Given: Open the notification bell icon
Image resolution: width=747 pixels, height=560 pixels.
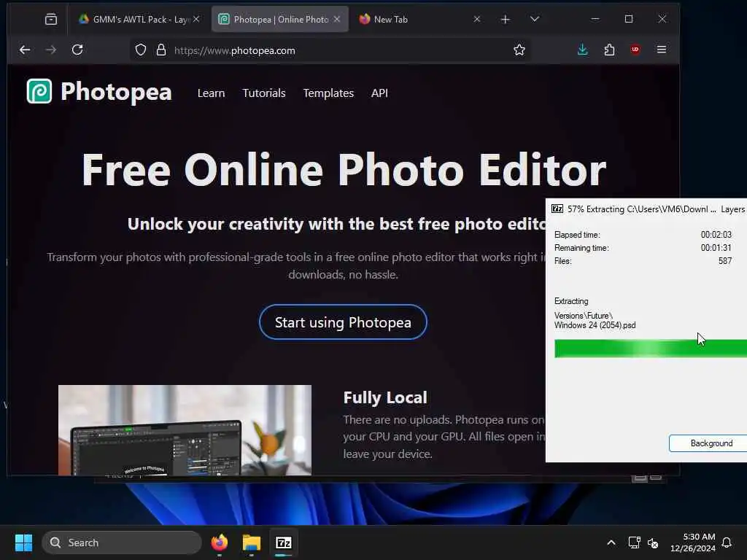Looking at the screenshot, I should coord(727,542).
